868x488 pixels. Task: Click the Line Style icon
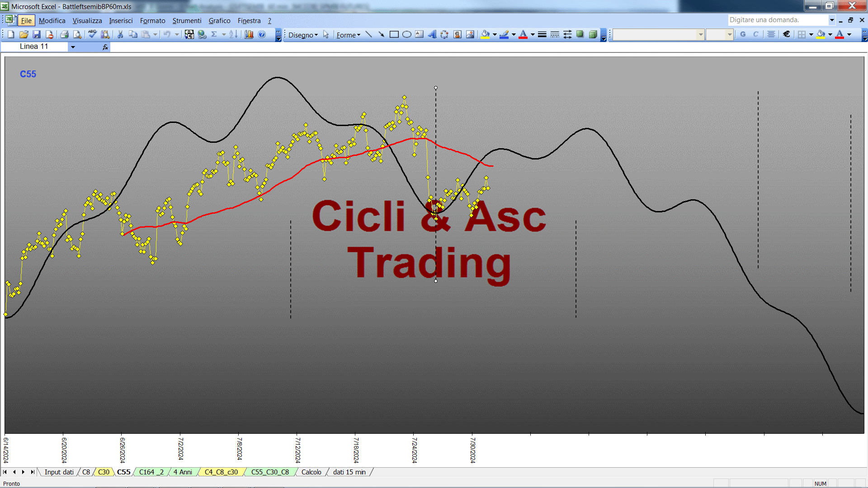[542, 35]
